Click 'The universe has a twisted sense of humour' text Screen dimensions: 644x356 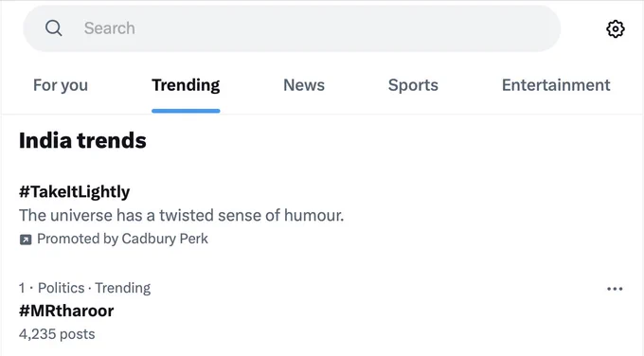(182, 215)
